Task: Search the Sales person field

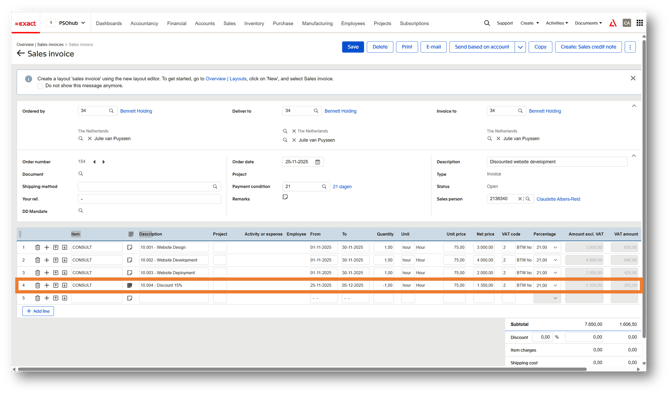Action: click(x=528, y=199)
